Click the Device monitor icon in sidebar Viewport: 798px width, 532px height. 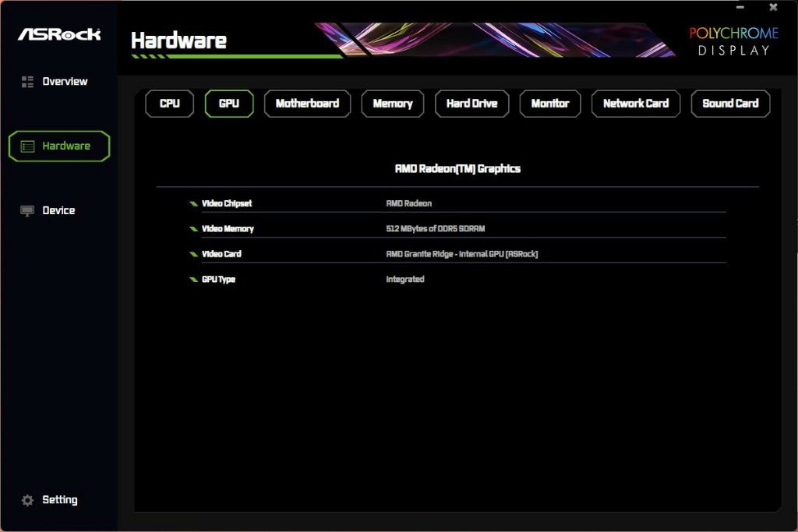(x=27, y=211)
